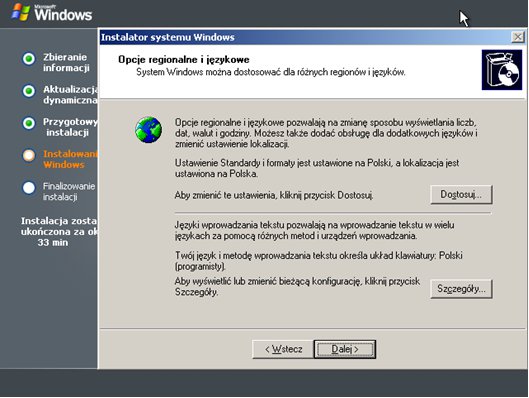Click the text about układ klawiatury Polski (programisty)
The image size is (529, 398).
(318, 261)
